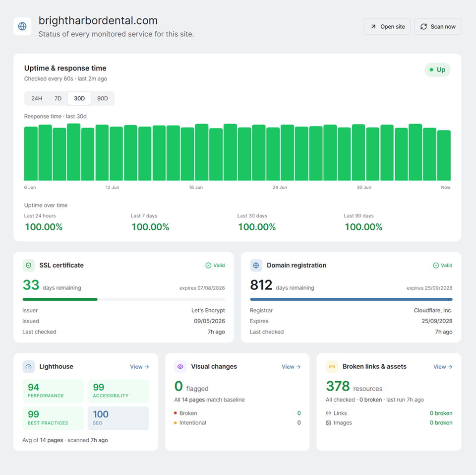Click the Last 7 days 100.00% value
The image size is (476, 475).
(x=150, y=227)
